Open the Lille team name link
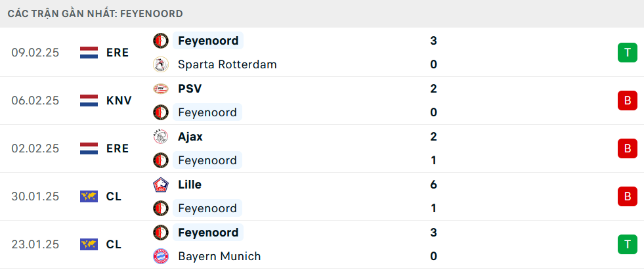The image size is (644, 270). pos(190,185)
